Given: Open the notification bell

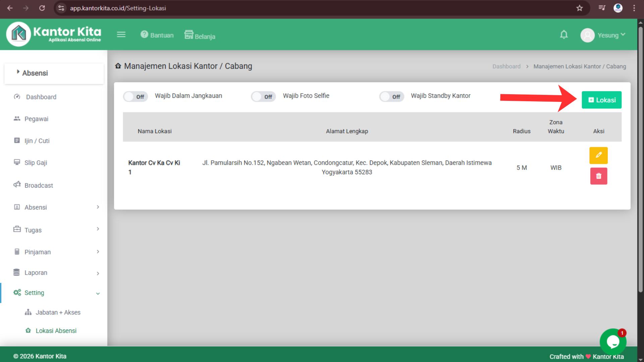Looking at the screenshot, I should (564, 35).
